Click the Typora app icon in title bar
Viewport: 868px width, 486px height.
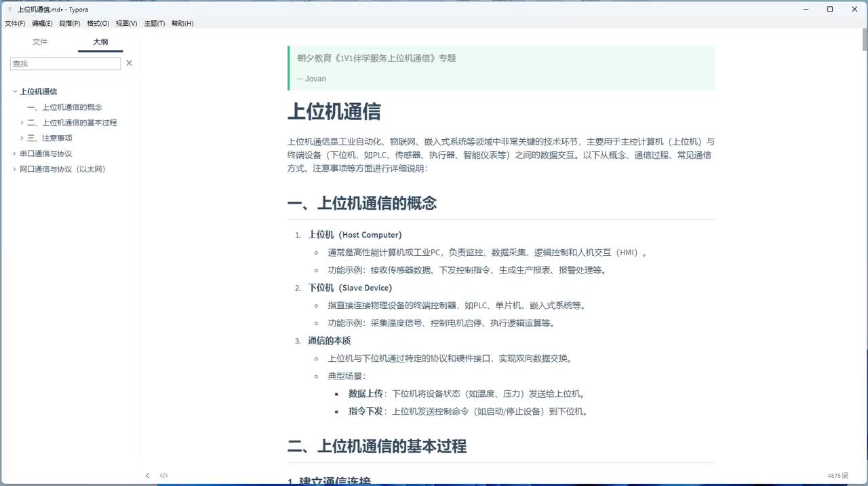click(x=9, y=10)
